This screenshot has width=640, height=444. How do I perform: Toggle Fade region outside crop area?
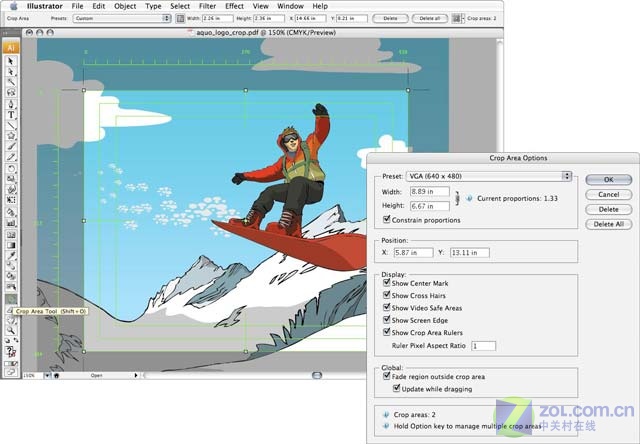386,376
